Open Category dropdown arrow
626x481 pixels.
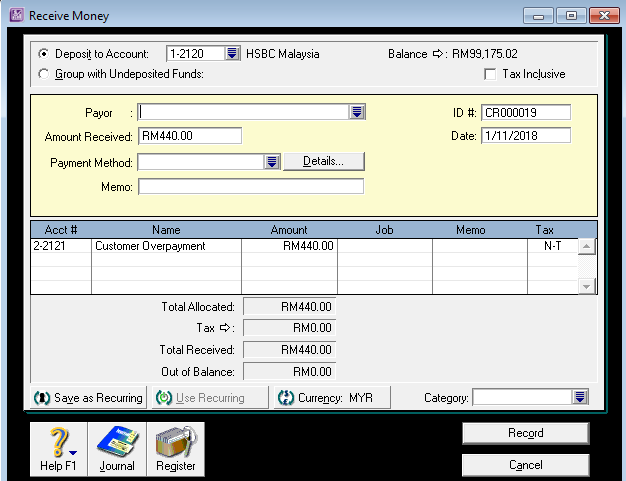click(580, 397)
